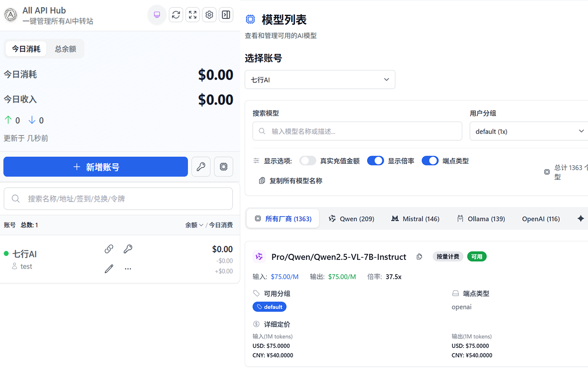Open the 七行AI account selector dropdown
Screen dimensions: 588x368
click(320, 79)
